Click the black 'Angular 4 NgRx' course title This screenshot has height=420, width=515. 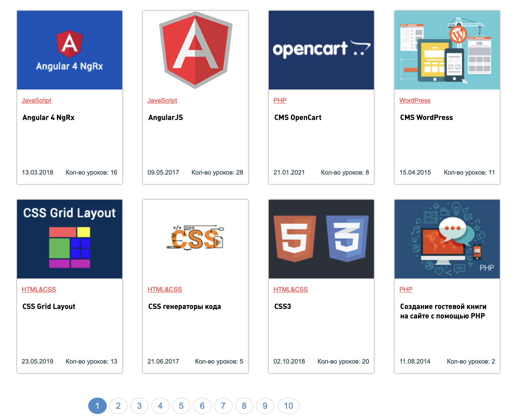pyautogui.click(x=49, y=118)
